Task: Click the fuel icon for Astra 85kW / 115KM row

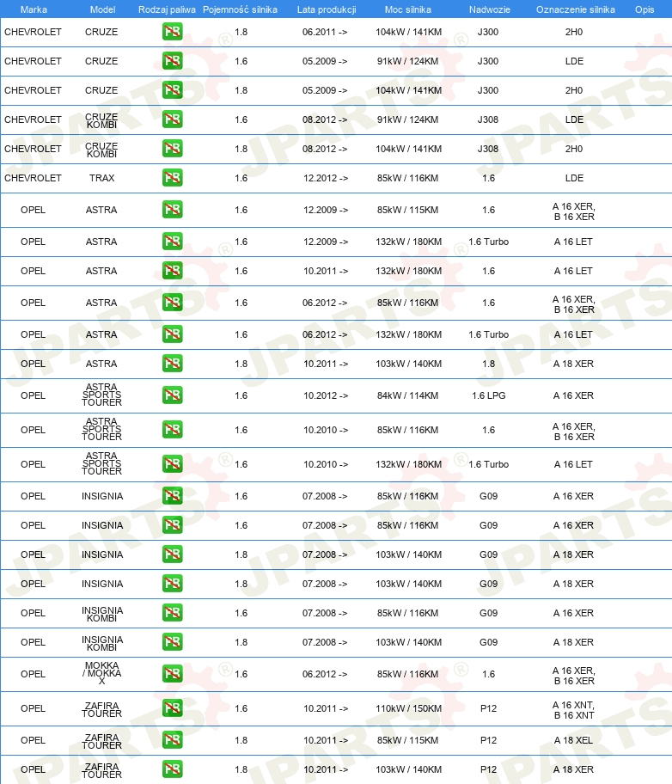Action: 173,210
